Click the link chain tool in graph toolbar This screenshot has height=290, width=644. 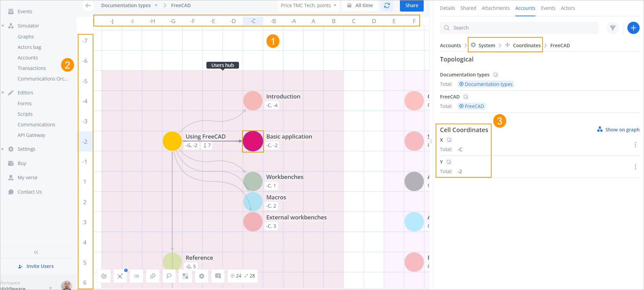(153, 276)
